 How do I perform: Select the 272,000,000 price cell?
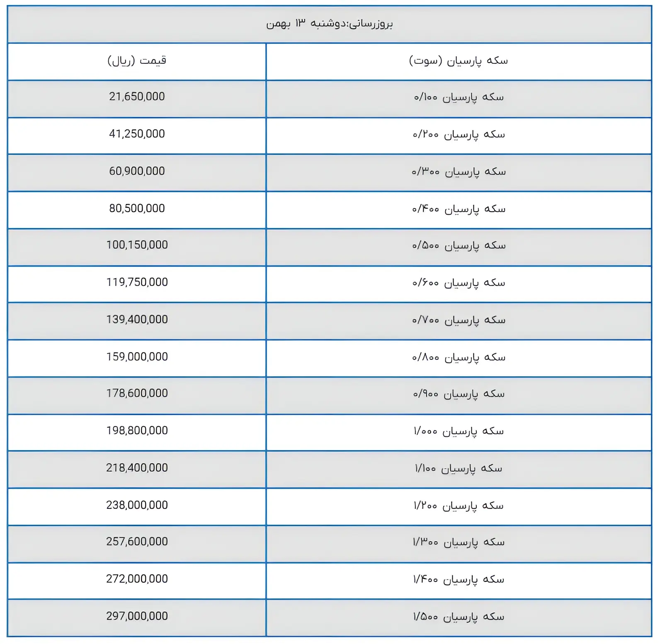[137, 579]
